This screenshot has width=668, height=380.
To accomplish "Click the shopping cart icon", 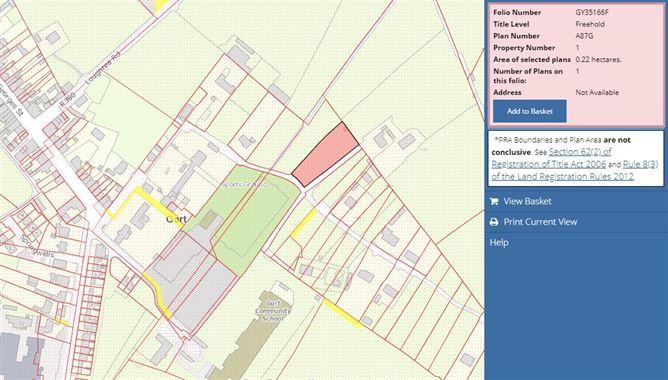I will (494, 201).
